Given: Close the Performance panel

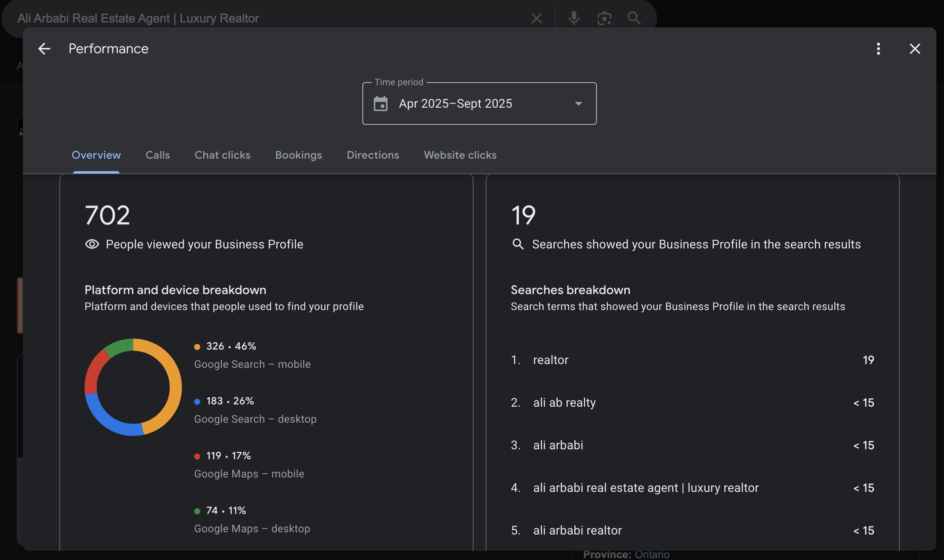Looking at the screenshot, I should coord(915,49).
